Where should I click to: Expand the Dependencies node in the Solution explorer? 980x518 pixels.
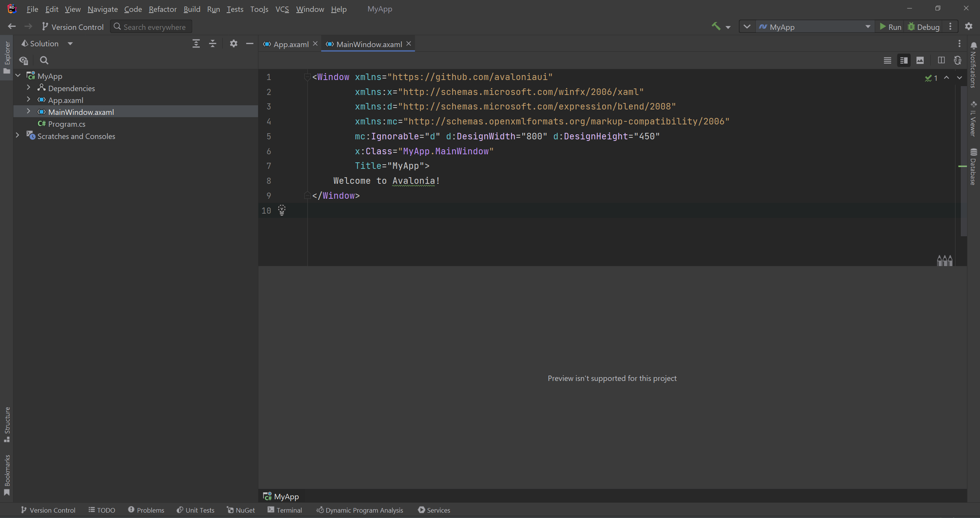(x=28, y=88)
